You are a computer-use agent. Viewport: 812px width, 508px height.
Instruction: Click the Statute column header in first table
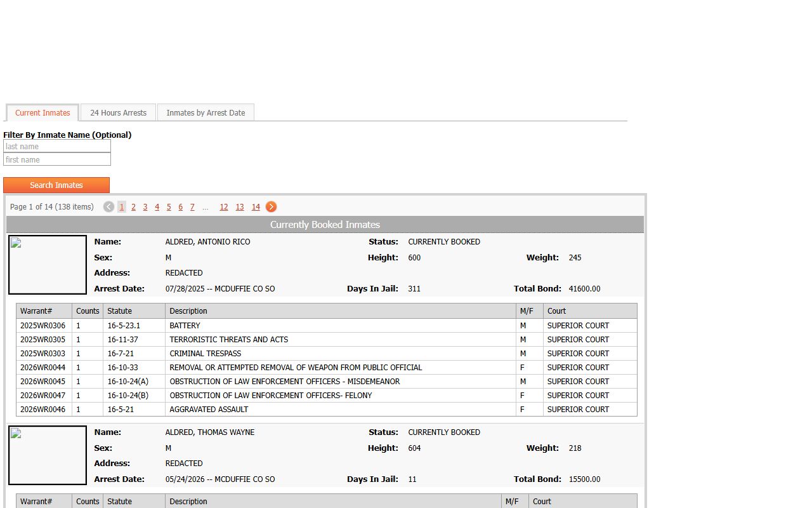point(134,311)
